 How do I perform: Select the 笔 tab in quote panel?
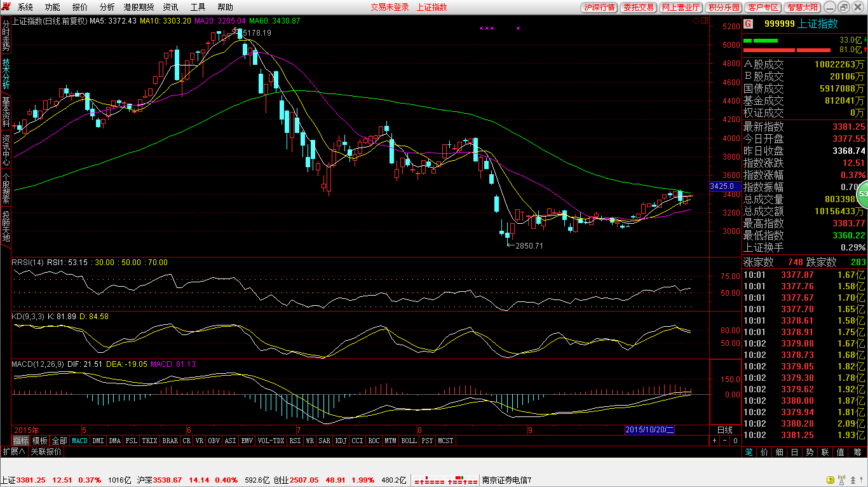[x=750, y=452]
